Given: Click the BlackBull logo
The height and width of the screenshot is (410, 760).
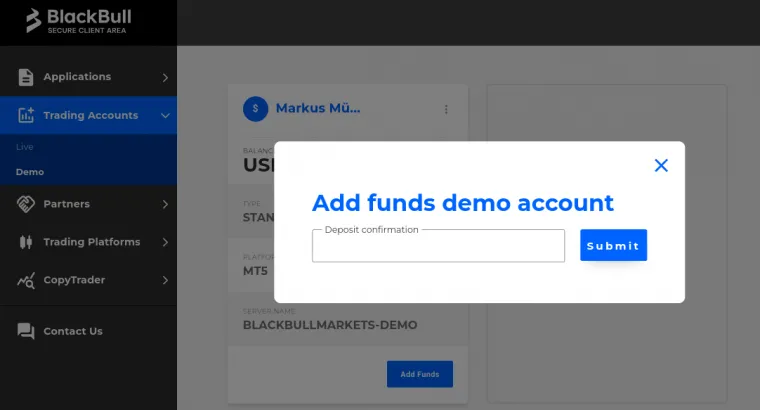Looking at the screenshot, I should [x=79, y=21].
